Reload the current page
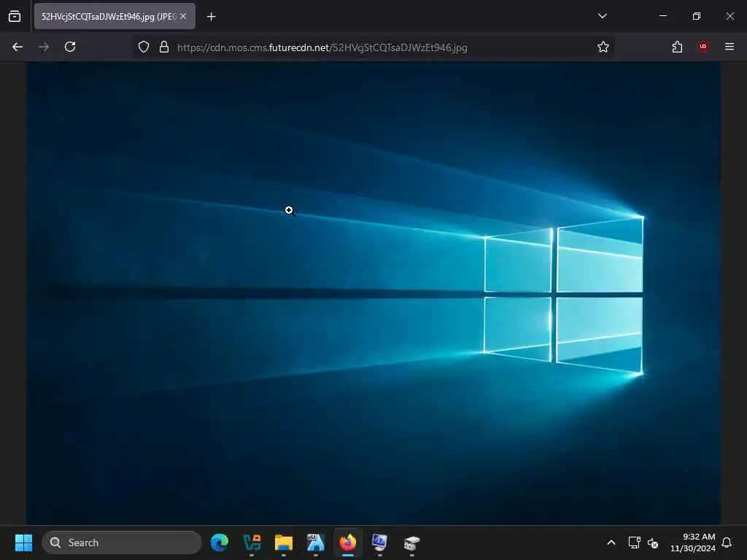747x560 pixels. [70, 47]
